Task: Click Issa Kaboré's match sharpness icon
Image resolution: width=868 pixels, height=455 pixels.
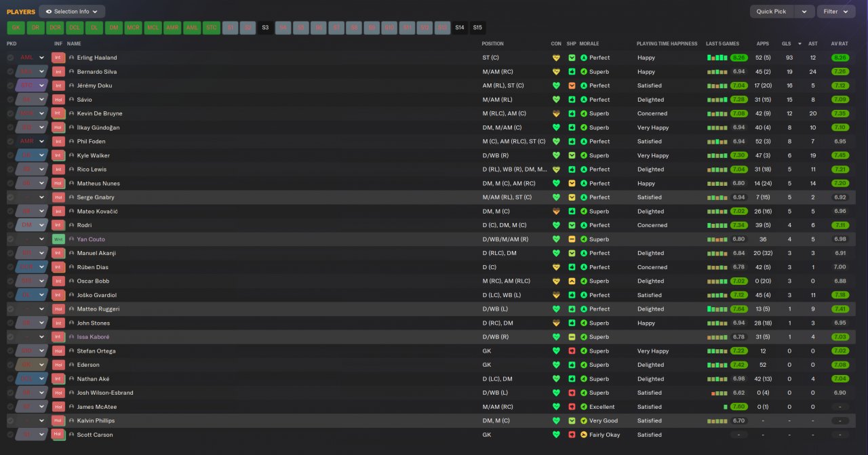Action: point(572,337)
